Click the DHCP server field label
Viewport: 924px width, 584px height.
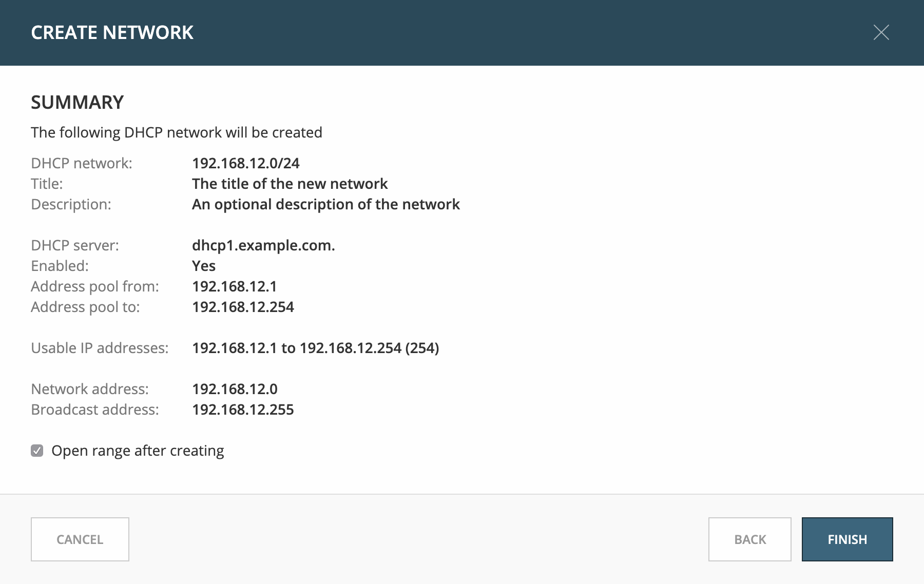coord(75,245)
